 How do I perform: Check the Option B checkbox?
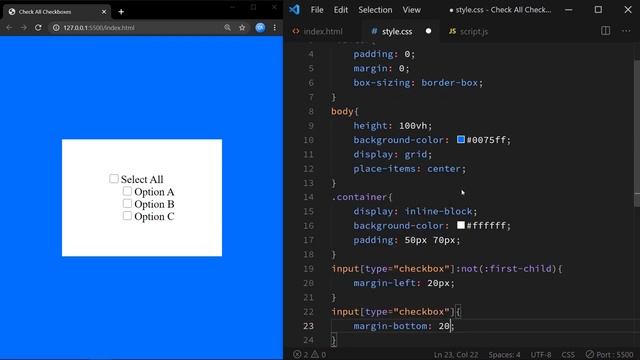click(127, 203)
